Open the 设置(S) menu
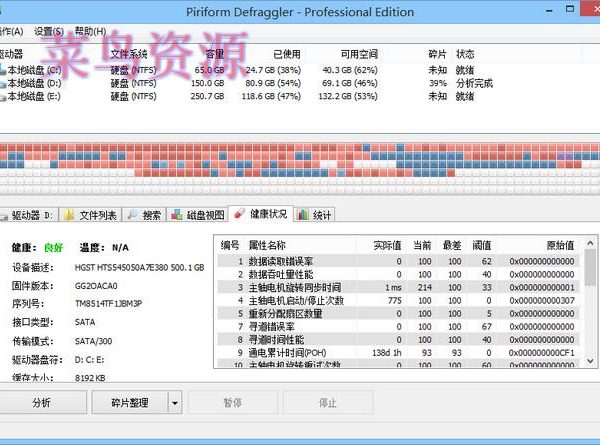 49,31
